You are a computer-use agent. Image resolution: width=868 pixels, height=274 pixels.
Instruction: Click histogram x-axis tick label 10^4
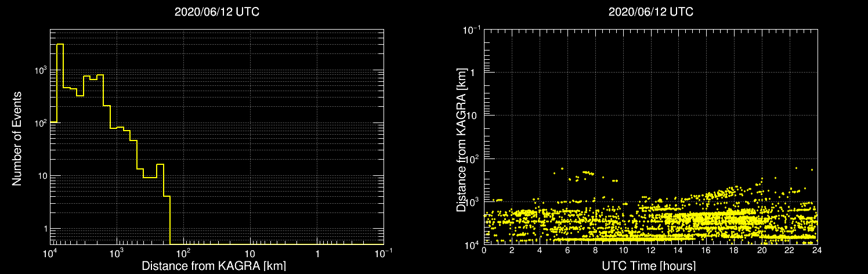click(50, 253)
